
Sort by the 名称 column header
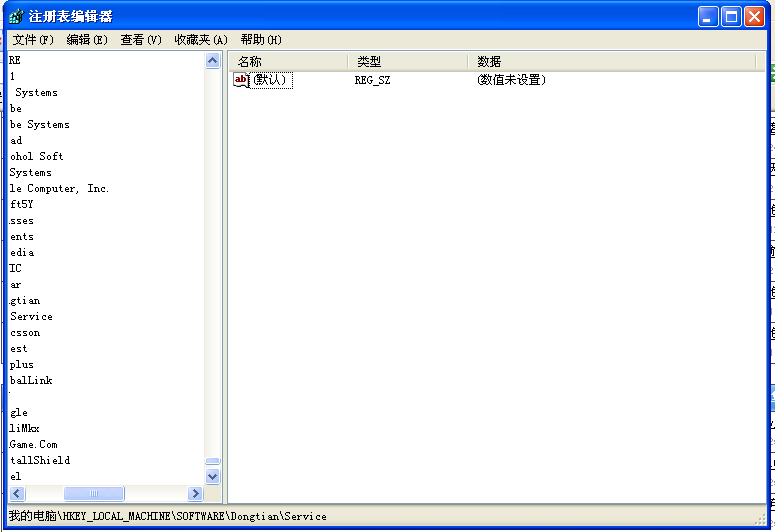coord(289,62)
